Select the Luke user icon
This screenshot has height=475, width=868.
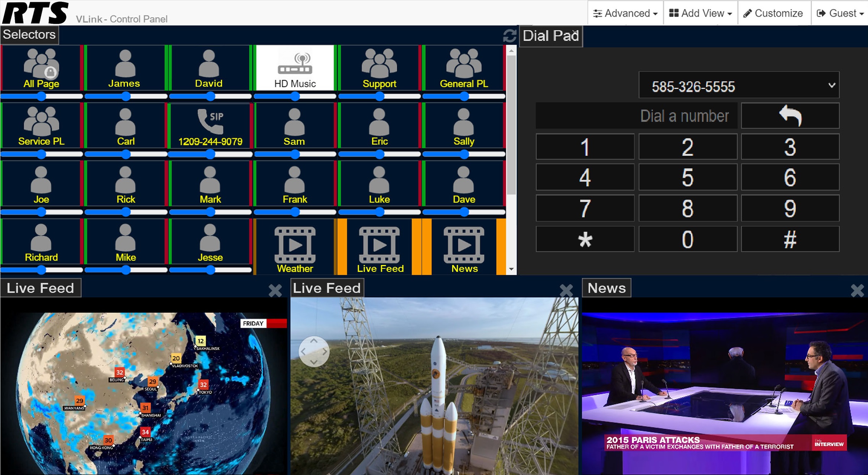(379, 179)
